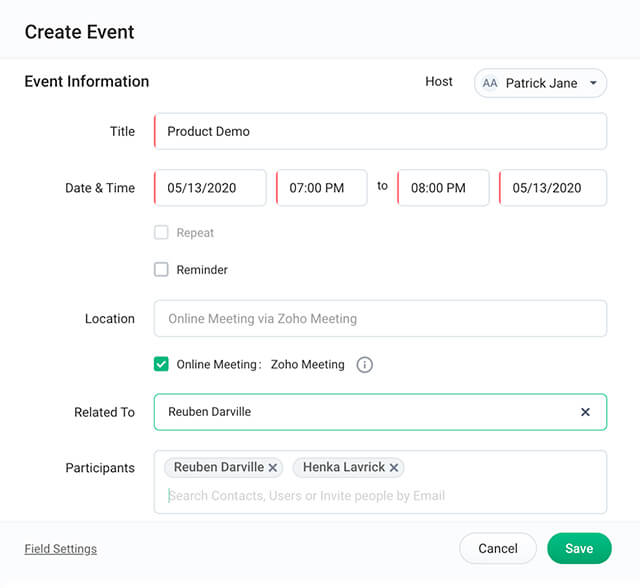
Task: Click the Henka Lavrick participant chip name
Action: (x=344, y=467)
